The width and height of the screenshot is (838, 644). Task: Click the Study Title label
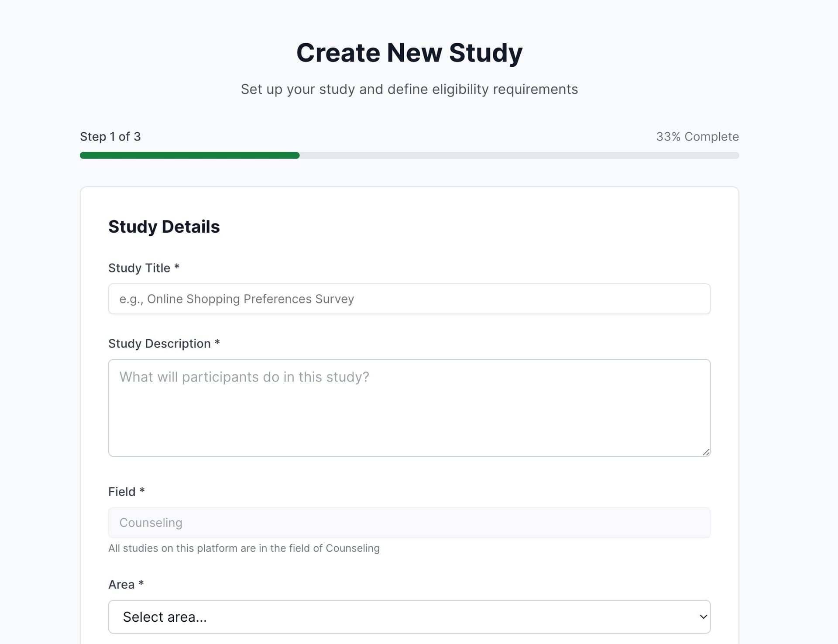tap(143, 268)
